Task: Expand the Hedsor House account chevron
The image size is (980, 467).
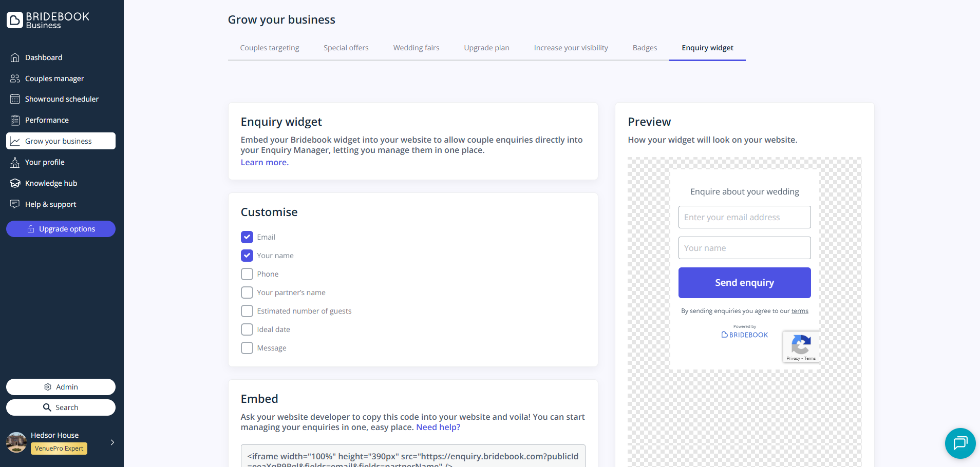Action: coord(112,442)
